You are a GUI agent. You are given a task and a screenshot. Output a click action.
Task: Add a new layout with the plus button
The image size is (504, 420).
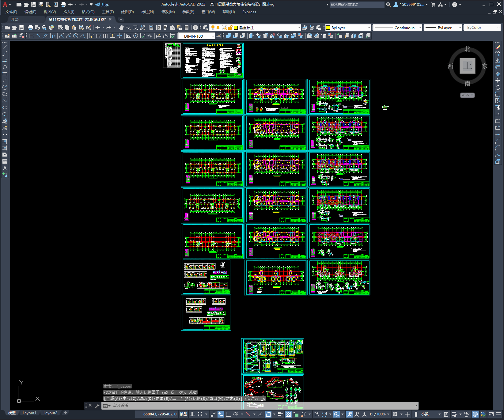coord(65,413)
